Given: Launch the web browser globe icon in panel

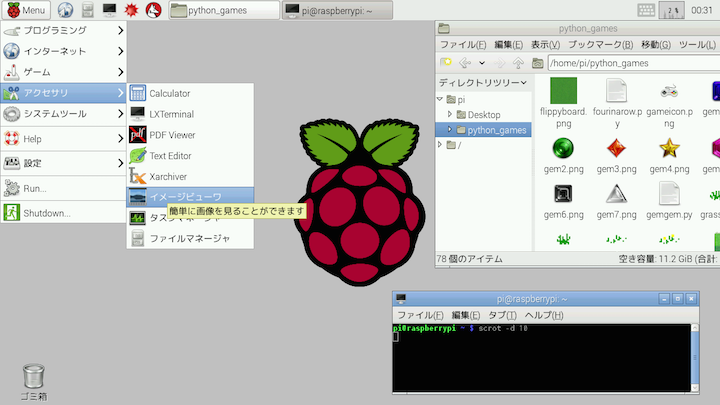Looking at the screenshot, I should coord(65,10).
